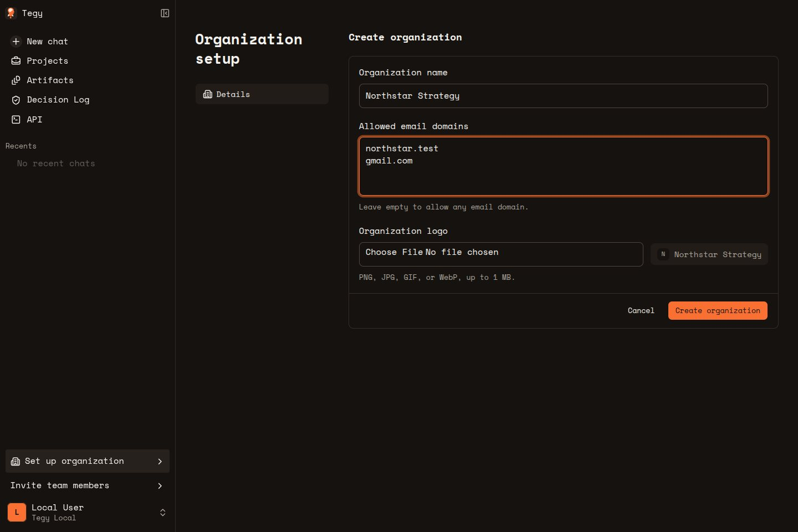Click the Northstar Strategy logo preview
This screenshot has height=532, width=798.
[x=709, y=254]
